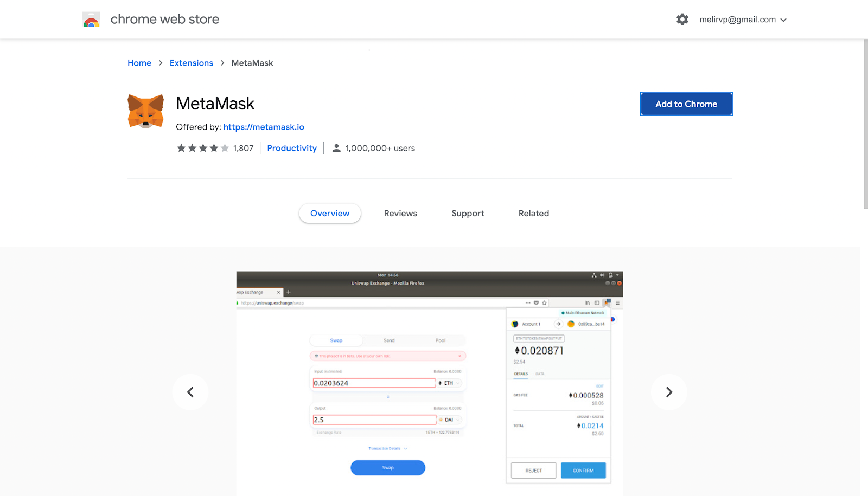Image resolution: width=868 pixels, height=496 pixels.
Task: Open the Firefox hamburger menu icon
Action: [x=617, y=303]
